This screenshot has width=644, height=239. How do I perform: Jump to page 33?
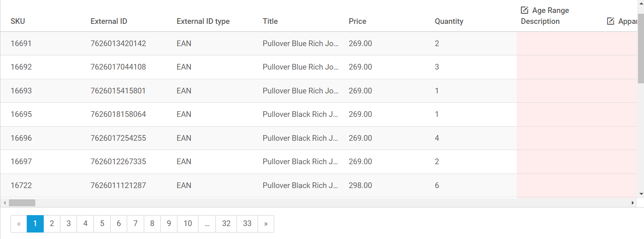coord(247,224)
